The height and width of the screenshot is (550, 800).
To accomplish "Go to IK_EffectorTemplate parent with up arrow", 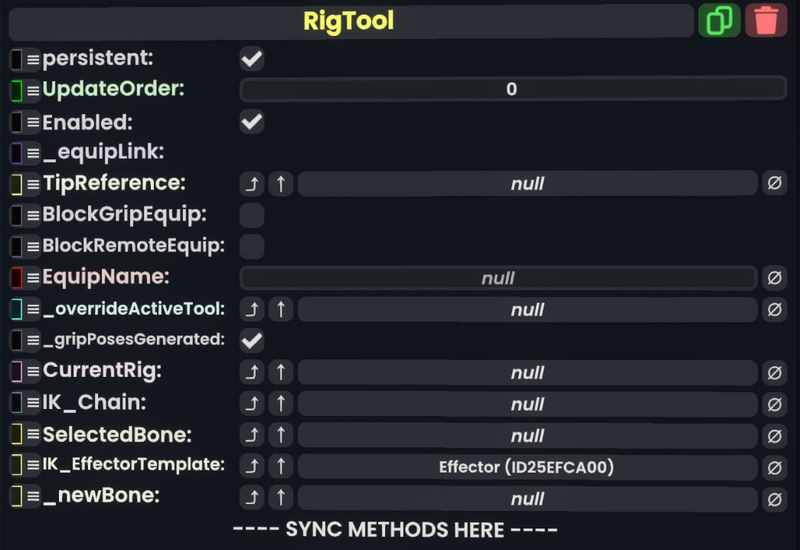I will 281,467.
